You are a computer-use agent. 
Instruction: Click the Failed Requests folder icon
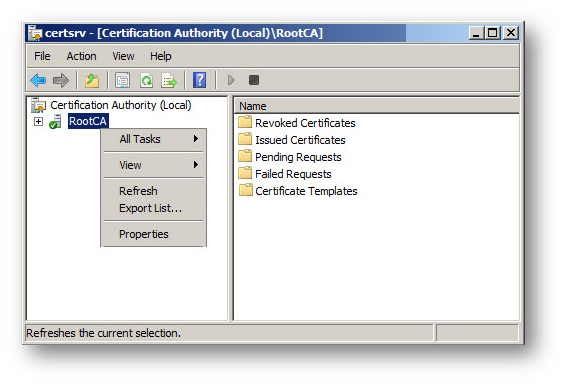(x=245, y=173)
